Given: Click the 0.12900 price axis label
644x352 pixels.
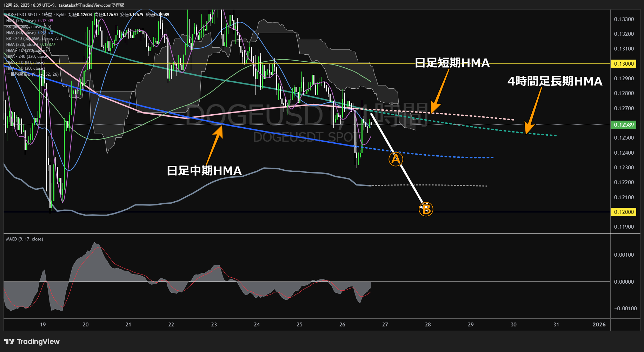Looking at the screenshot, I should pyautogui.click(x=624, y=79).
